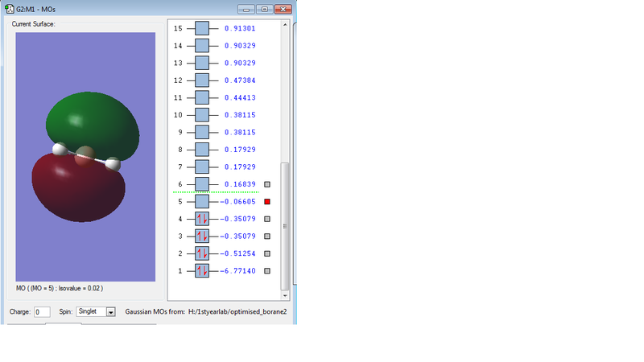Image resolution: width=644 pixels, height=362 pixels.
Task: Click the Gaussian MOs file path text
Action: coord(237,312)
